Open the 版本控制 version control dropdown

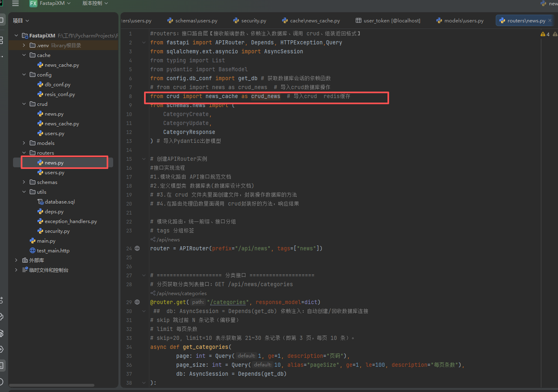click(95, 3)
